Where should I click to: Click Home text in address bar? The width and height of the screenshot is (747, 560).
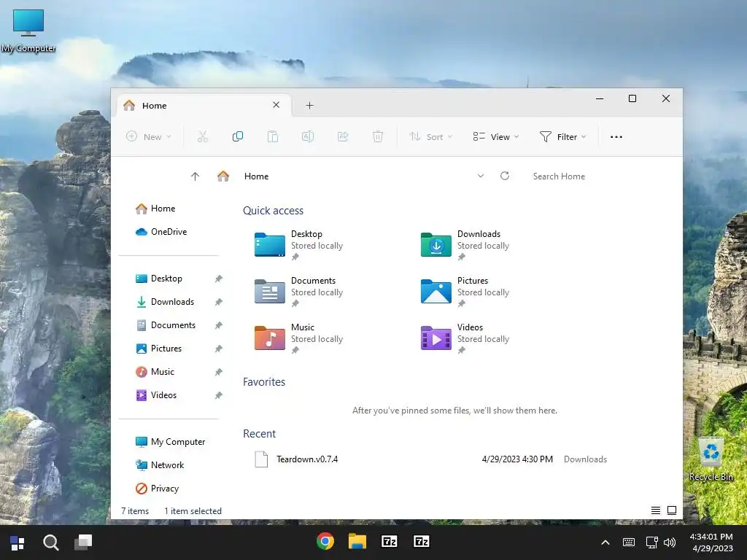click(x=256, y=176)
